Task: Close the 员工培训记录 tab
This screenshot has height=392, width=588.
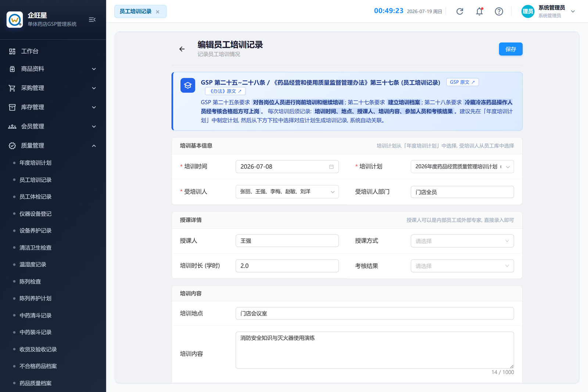Action: click(x=158, y=12)
